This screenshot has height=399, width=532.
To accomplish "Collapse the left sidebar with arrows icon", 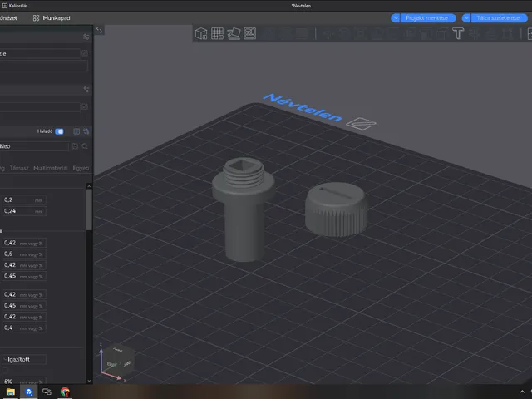I will [99, 30].
